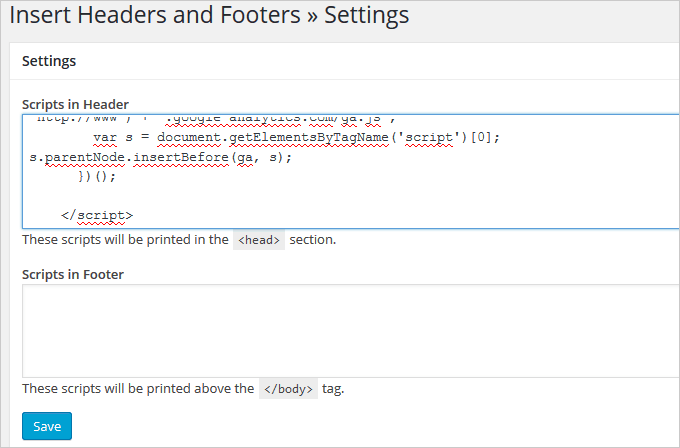
Task: Click inside the Scripts in Footer textarea
Action: [x=351, y=331]
